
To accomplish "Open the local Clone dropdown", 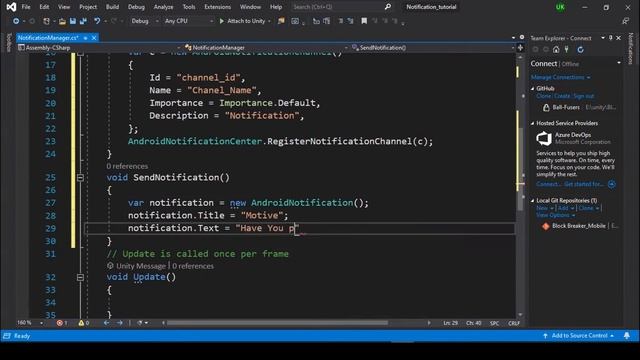I will point(589,208).
